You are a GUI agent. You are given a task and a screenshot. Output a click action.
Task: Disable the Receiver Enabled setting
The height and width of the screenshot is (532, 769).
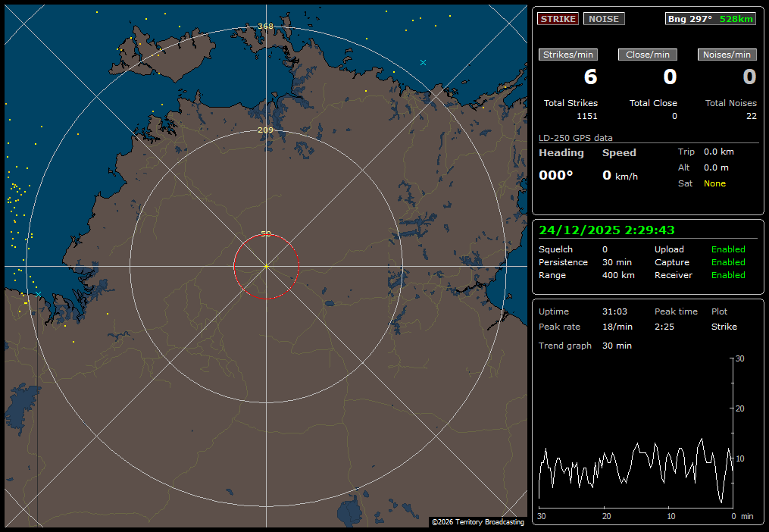tap(727, 275)
